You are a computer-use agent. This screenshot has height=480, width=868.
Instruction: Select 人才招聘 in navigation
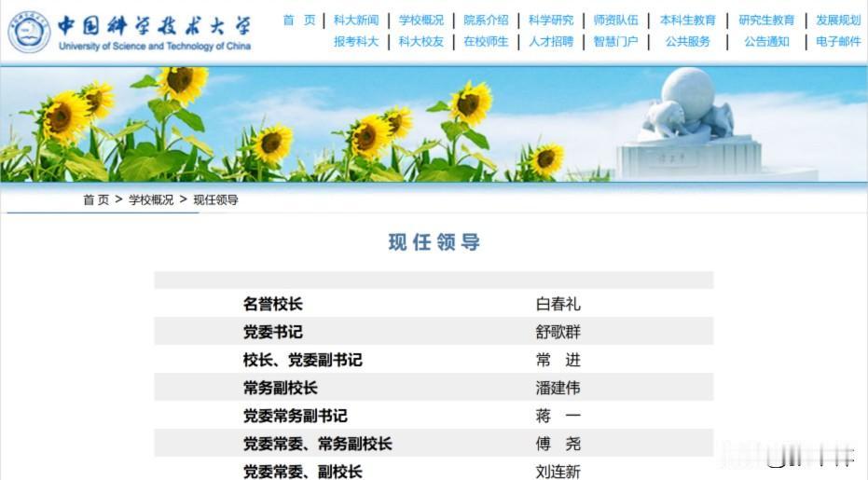tap(551, 42)
